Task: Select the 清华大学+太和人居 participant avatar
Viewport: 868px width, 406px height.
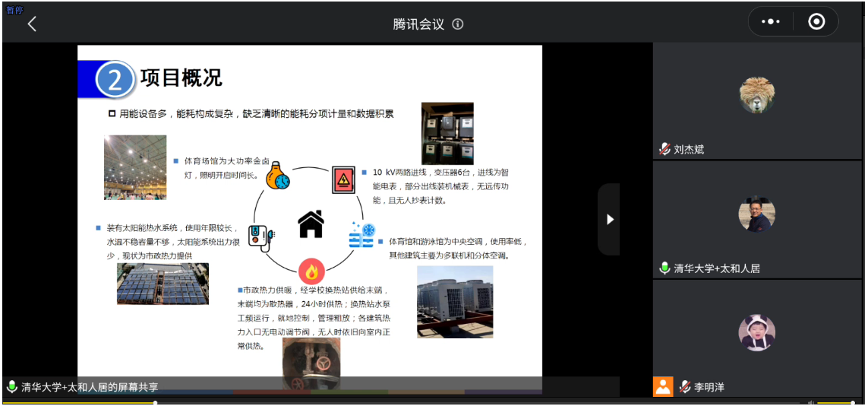Action: coord(756,214)
